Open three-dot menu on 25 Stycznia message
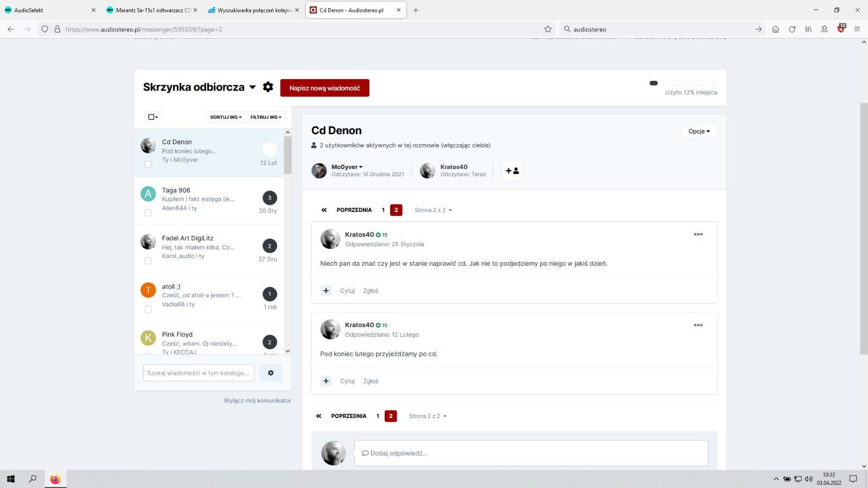This screenshot has height=488, width=868. [698, 234]
